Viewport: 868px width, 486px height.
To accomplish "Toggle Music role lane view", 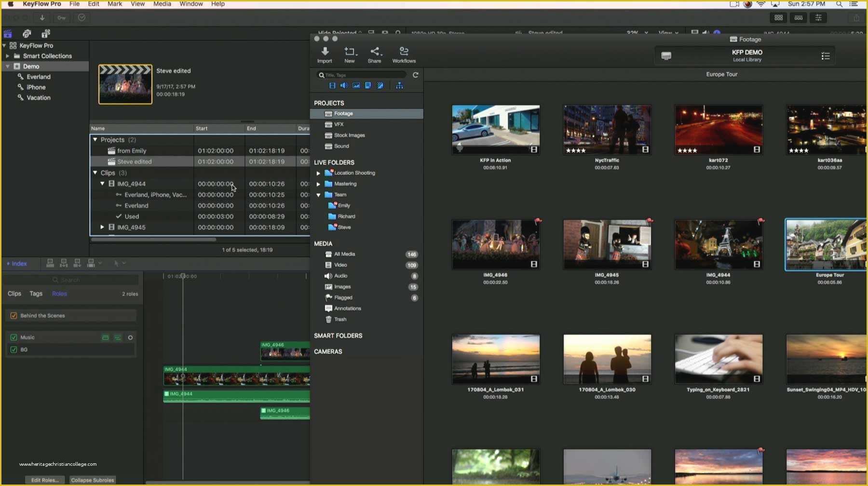I will [x=105, y=337].
